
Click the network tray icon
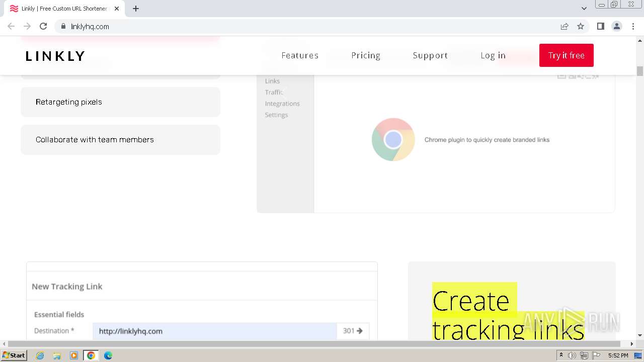584,355
